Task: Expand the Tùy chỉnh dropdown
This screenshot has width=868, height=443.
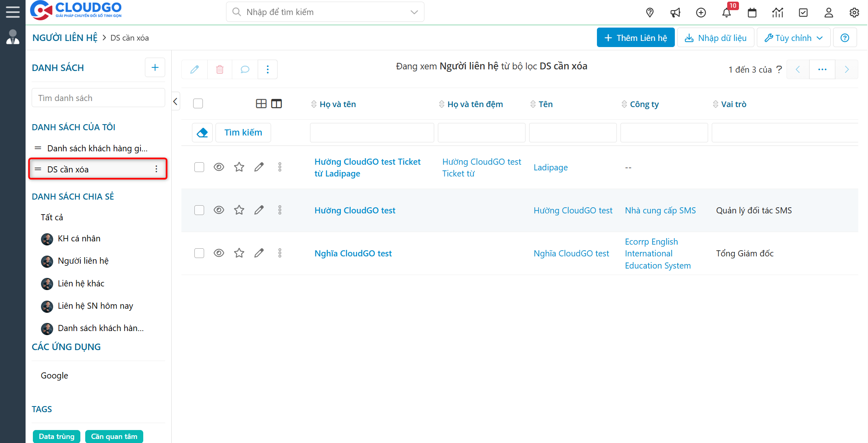Action: click(793, 38)
